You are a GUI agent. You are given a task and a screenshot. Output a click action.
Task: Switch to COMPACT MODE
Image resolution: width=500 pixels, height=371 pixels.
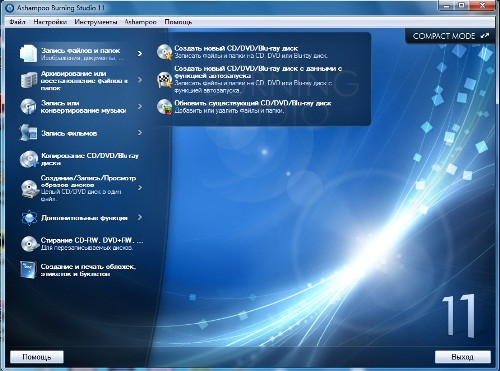[451, 36]
